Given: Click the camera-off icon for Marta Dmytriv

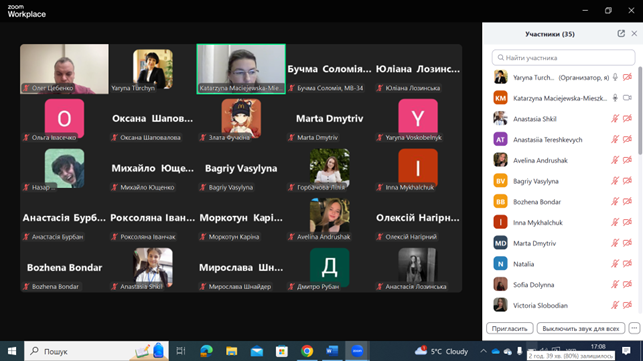Looking at the screenshot, I should pyautogui.click(x=627, y=243).
